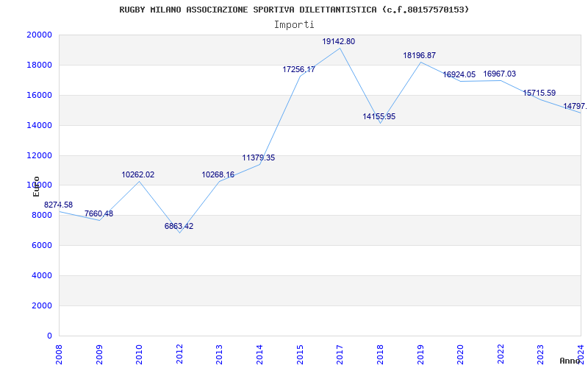The width and height of the screenshot is (588, 368).
Task: Click the data label 10268.16
Action: point(218,174)
